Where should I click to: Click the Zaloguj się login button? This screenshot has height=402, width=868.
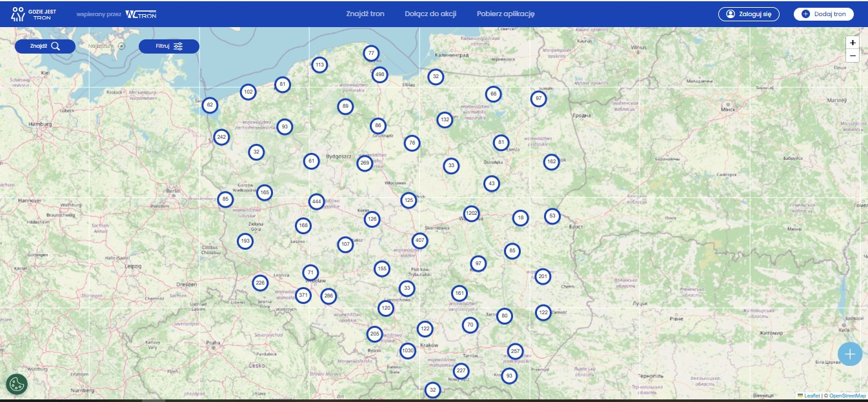point(749,14)
